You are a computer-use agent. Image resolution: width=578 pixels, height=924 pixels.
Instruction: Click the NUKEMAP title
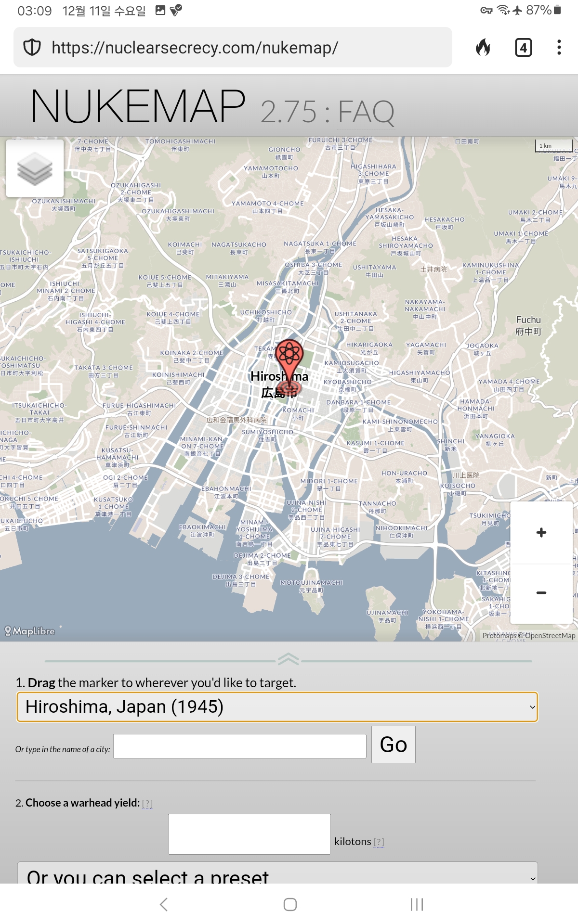click(138, 106)
